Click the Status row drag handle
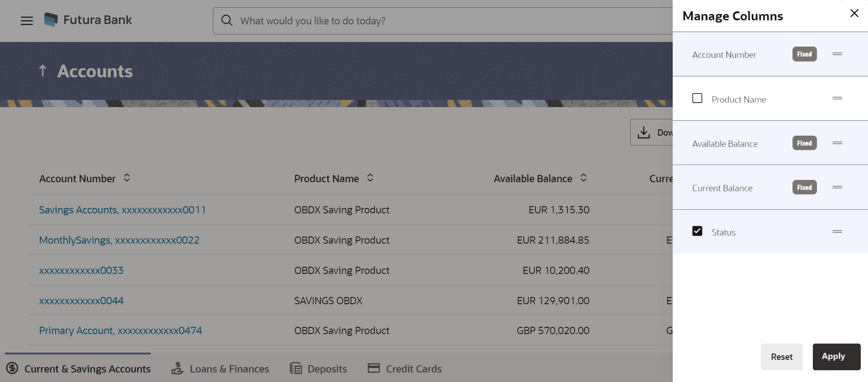Viewport: 868px width, 382px height. pos(837,231)
